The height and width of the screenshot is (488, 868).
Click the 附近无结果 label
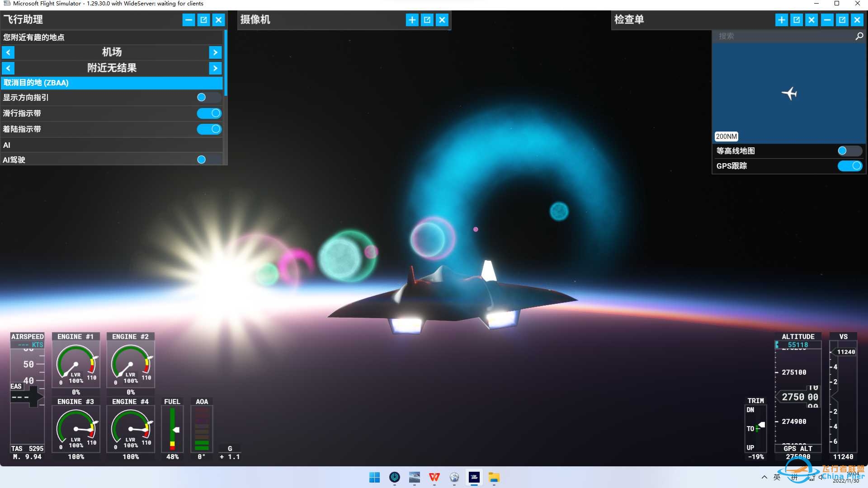[112, 68]
